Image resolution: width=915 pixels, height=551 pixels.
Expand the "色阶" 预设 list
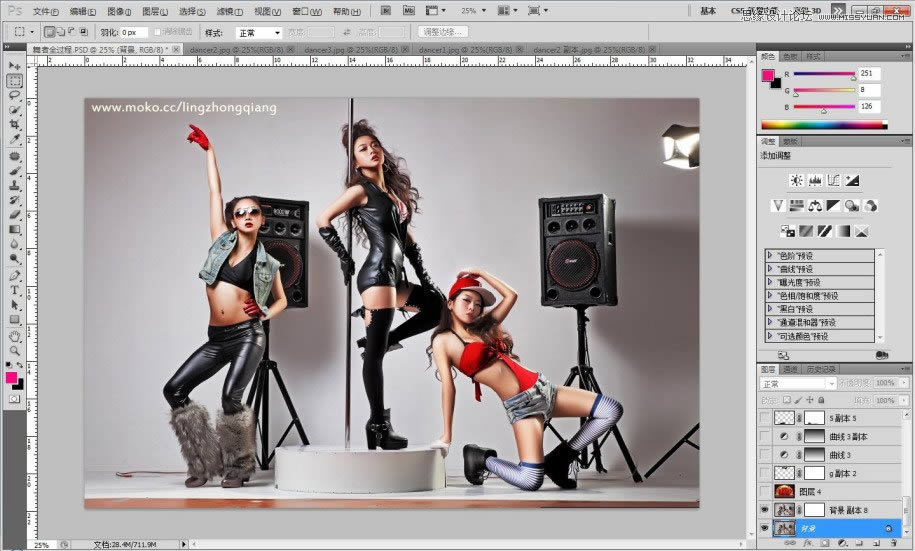pos(770,255)
